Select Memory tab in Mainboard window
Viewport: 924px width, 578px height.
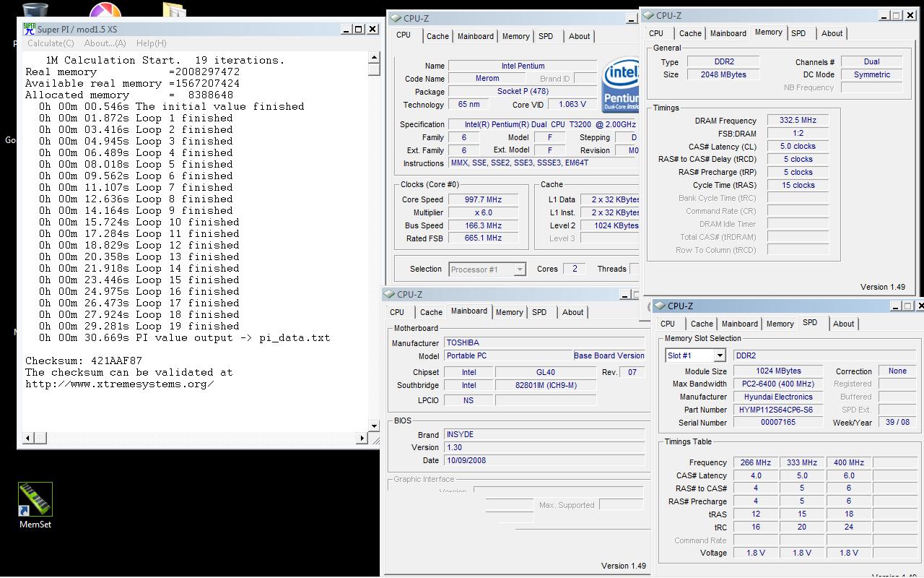[509, 312]
